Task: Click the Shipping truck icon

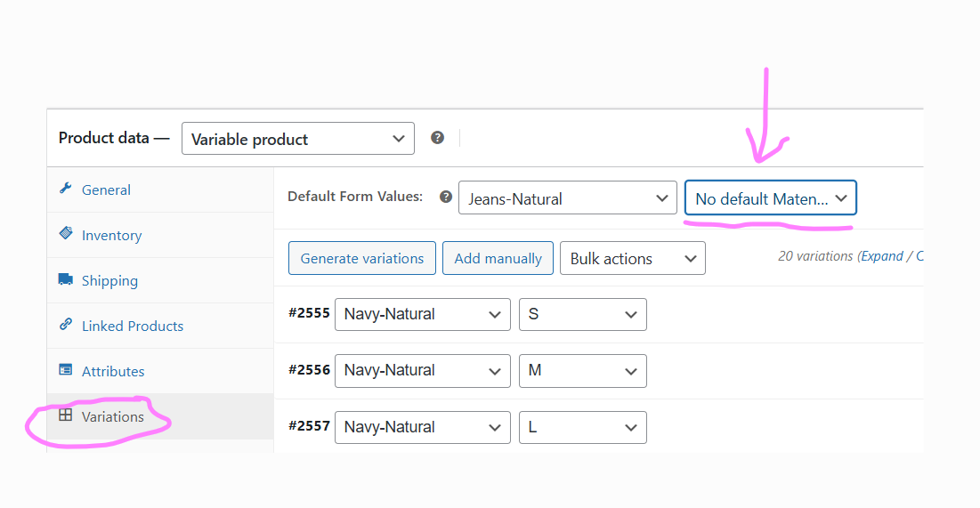Action: (65, 279)
